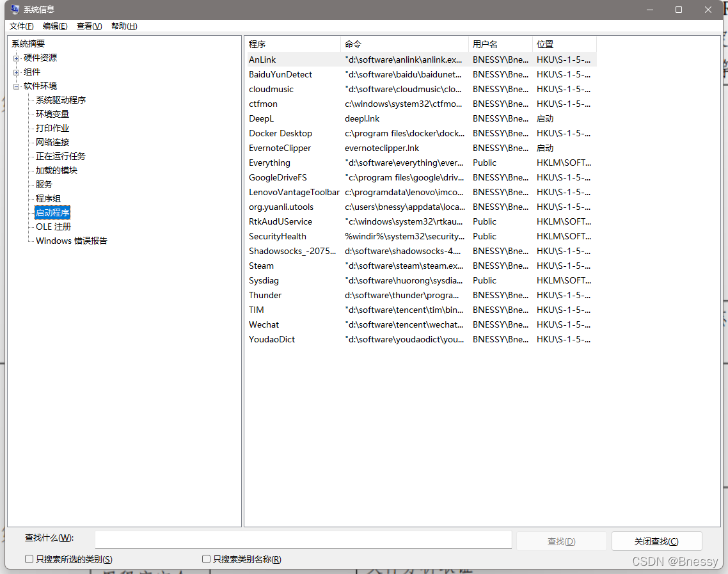Select 系统摘要 in the tree
This screenshot has width=728, height=574.
point(28,44)
